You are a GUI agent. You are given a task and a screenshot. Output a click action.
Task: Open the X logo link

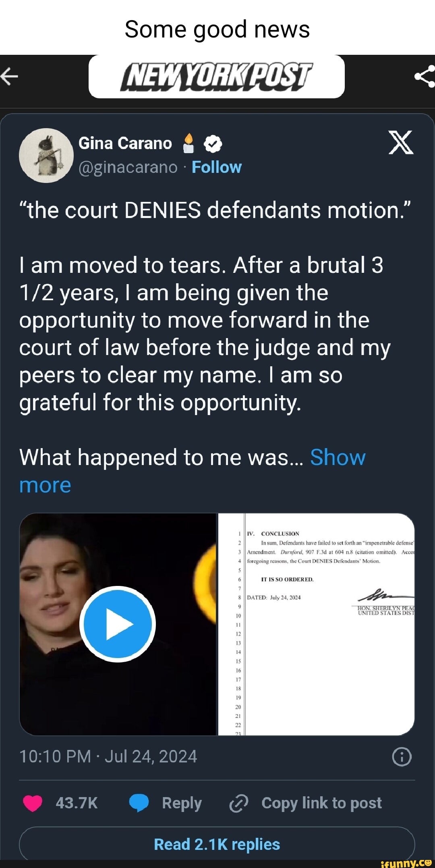(401, 143)
